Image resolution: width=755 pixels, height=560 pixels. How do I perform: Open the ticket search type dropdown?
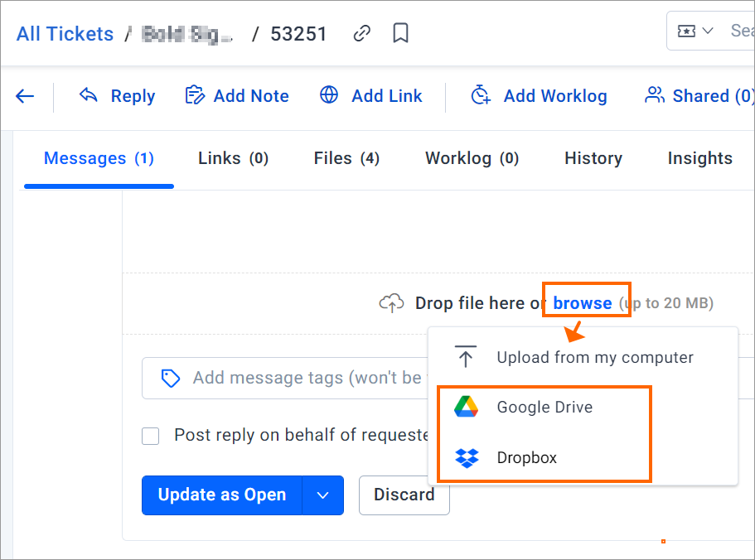point(695,31)
